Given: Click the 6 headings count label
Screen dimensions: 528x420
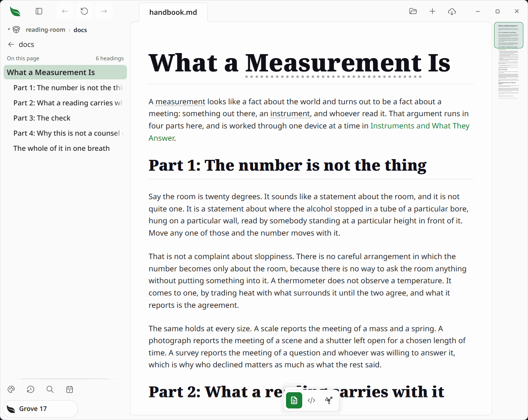Looking at the screenshot, I should point(110,58).
